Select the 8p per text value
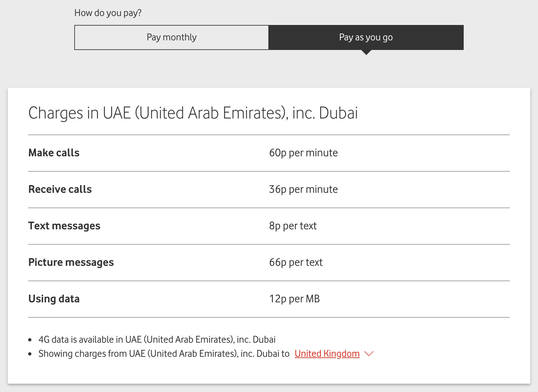The height and width of the screenshot is (392, 538). click(292, 226)
